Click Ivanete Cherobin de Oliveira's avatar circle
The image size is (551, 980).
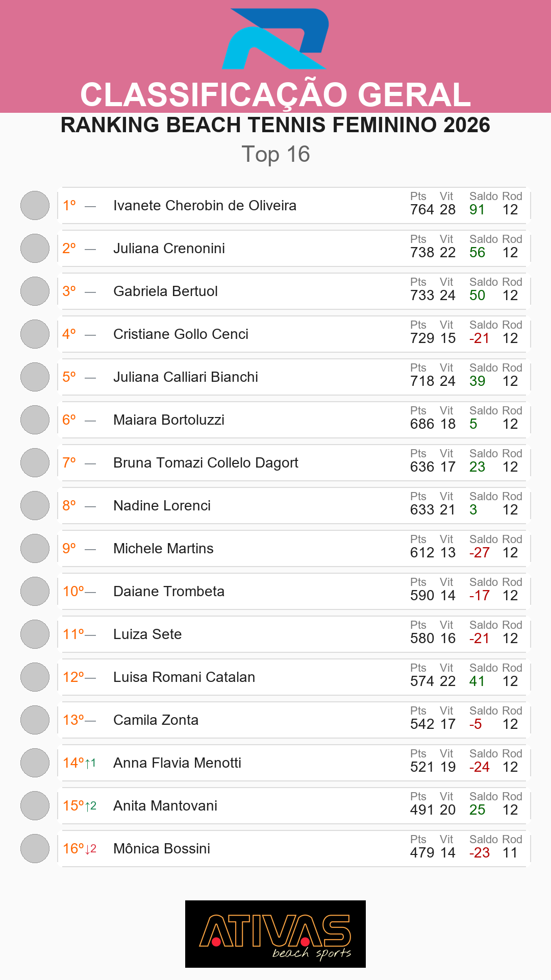(x=35, y=206)
